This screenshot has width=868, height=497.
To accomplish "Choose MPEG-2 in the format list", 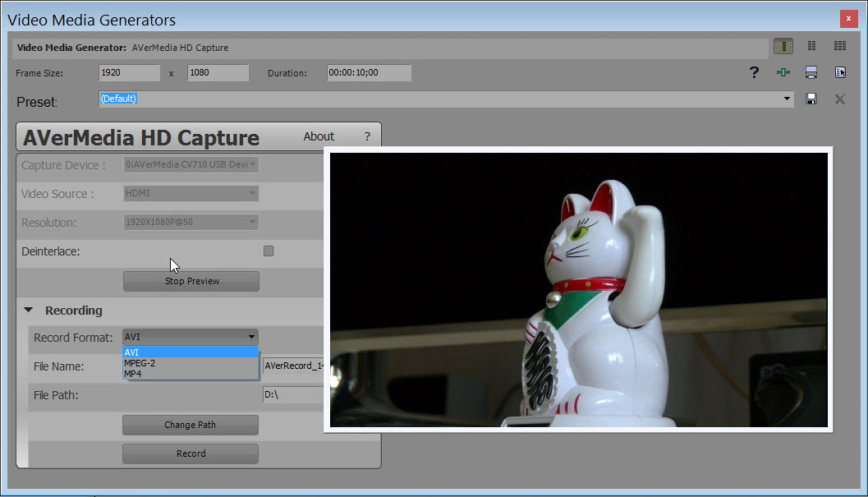I will click(191, 363).
